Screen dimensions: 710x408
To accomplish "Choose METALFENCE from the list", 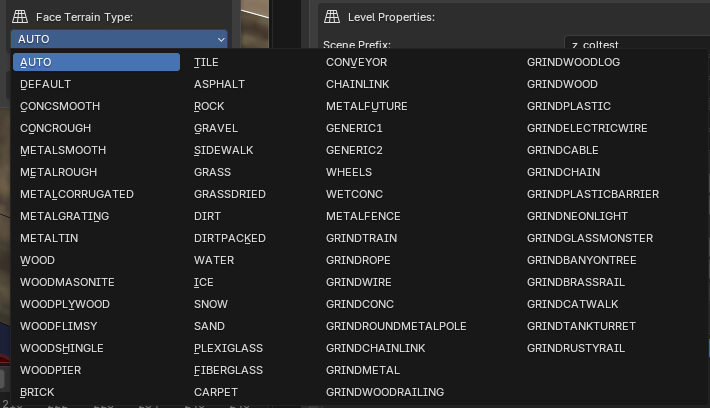I will (x=363, y=216).
